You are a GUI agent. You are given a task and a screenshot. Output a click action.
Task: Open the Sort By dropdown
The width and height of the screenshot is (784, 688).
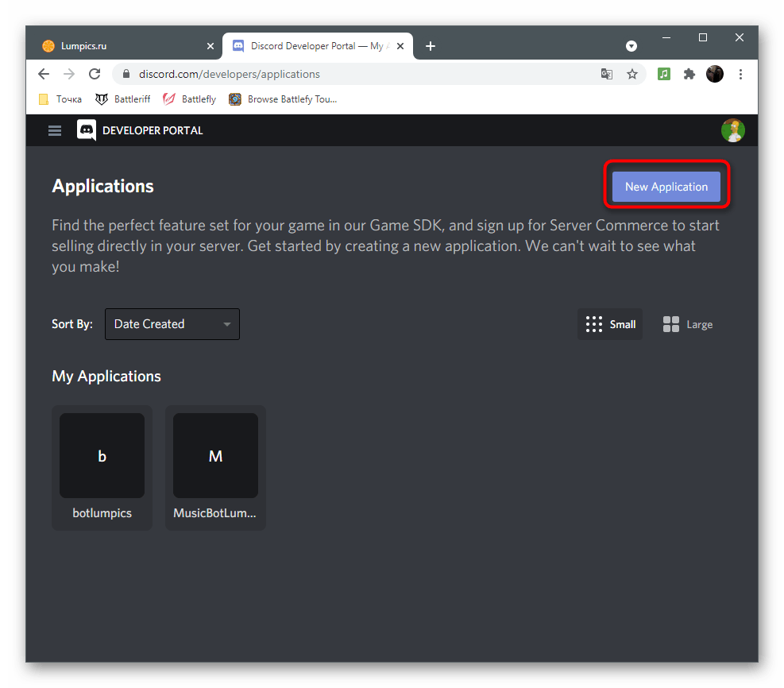click(x=172, y=324)
